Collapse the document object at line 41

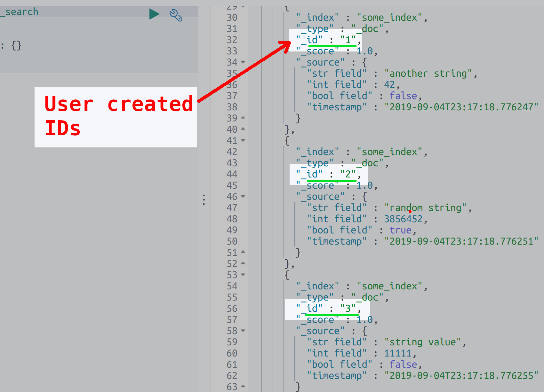click(x=243, y=140)
